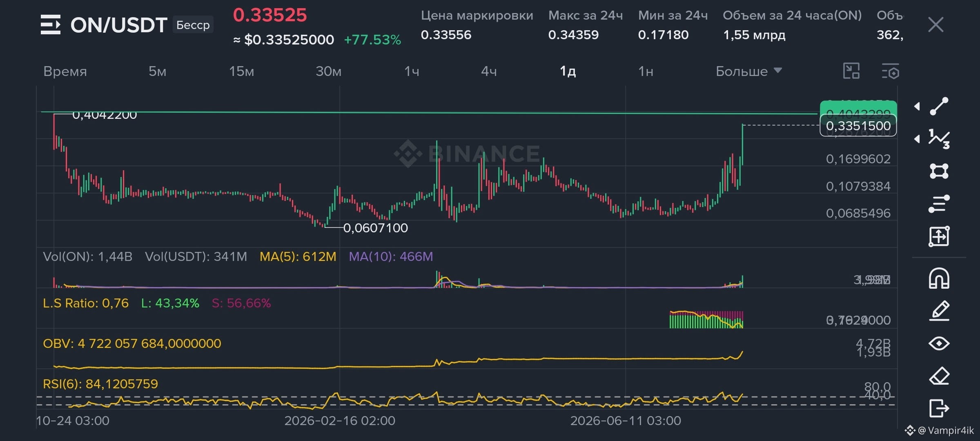Viewport: 980px width, 441px height.
Task: Select the 5м timeframe
Action: [157, 71]
